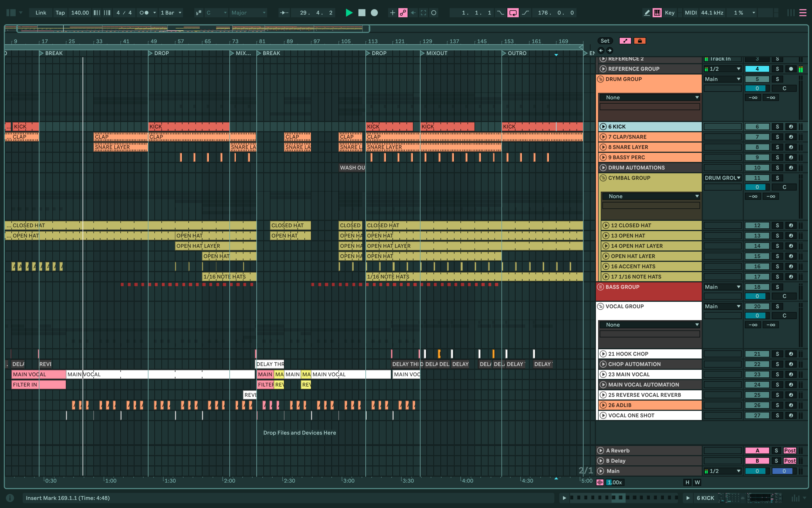This screenshot has width=812, height=508.
Task: Toggle the Link button
Action: coord(41,13)
